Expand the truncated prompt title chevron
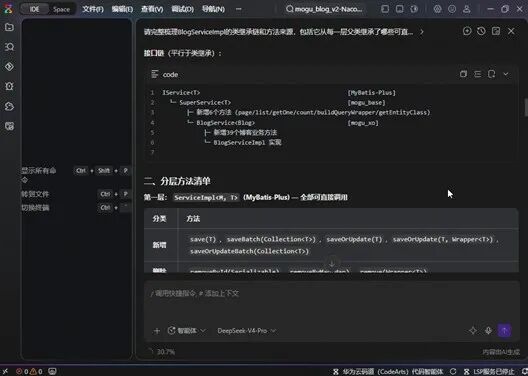 (x=422, y=32)
